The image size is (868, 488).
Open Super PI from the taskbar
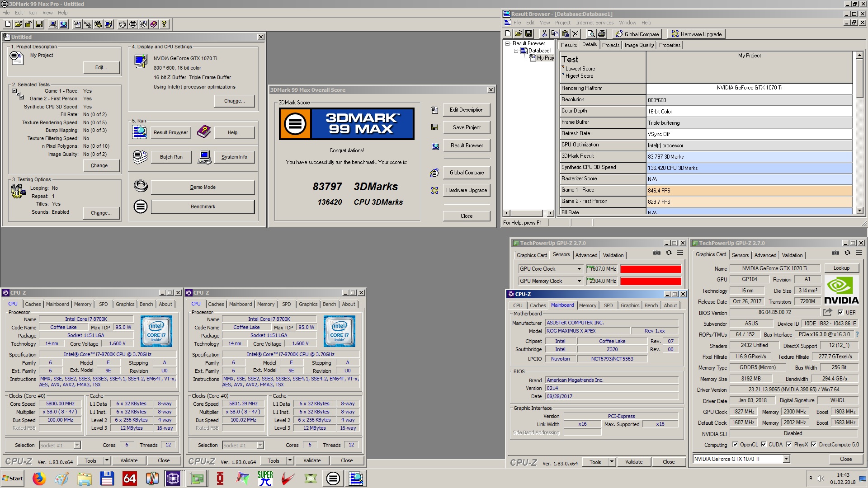[265, 479]
